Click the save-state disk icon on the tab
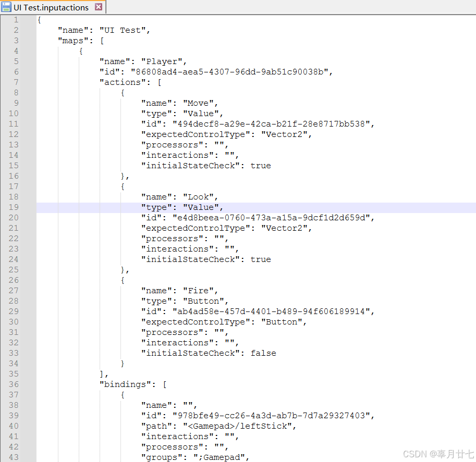This screenshot has height=462, width=476. click(x=7, y=7)
